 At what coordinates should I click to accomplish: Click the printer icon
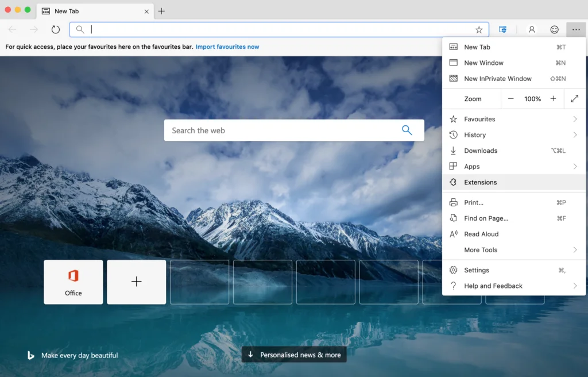pyautogui.click(x=454, y=202)
